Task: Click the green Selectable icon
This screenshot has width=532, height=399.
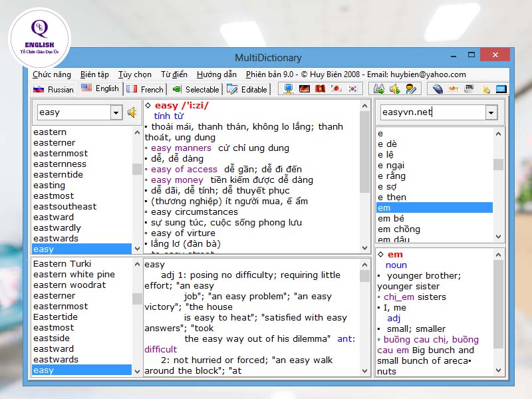Action: click(177, 89)
